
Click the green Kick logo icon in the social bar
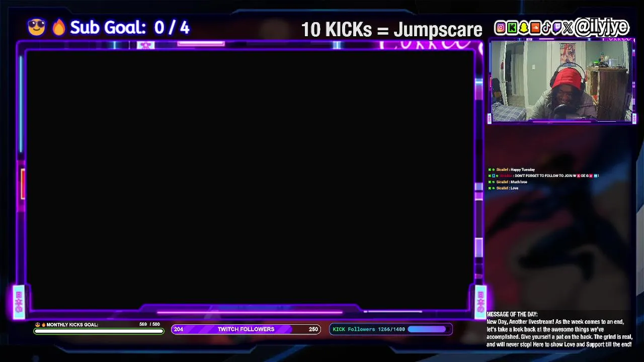[x=512, y=28]
